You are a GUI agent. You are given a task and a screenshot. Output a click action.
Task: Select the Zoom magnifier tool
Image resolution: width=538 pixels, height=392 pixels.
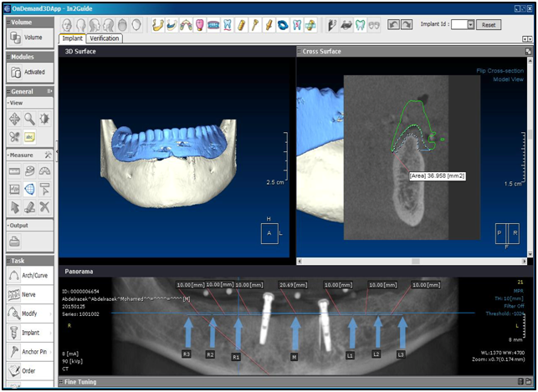click(x=30, y=119)
